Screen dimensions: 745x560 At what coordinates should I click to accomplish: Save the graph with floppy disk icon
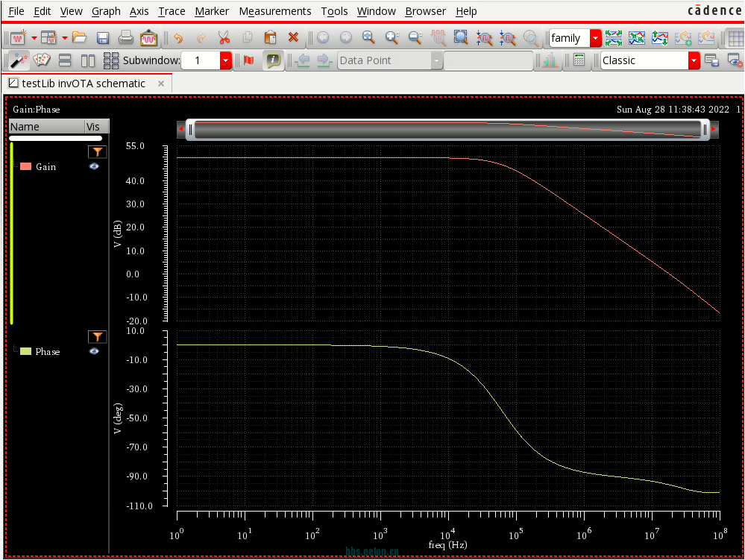(103, 37)
